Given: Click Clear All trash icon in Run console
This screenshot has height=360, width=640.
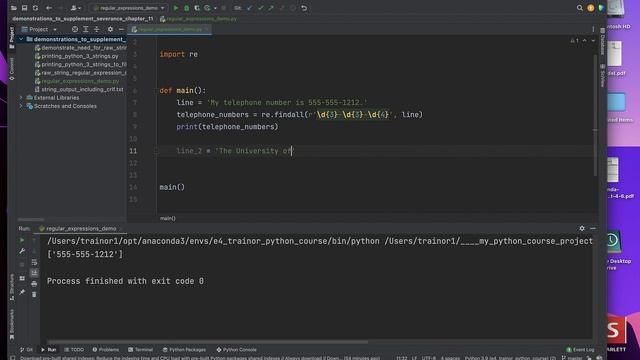Looking at the screenshot, I should coord(34,294).
